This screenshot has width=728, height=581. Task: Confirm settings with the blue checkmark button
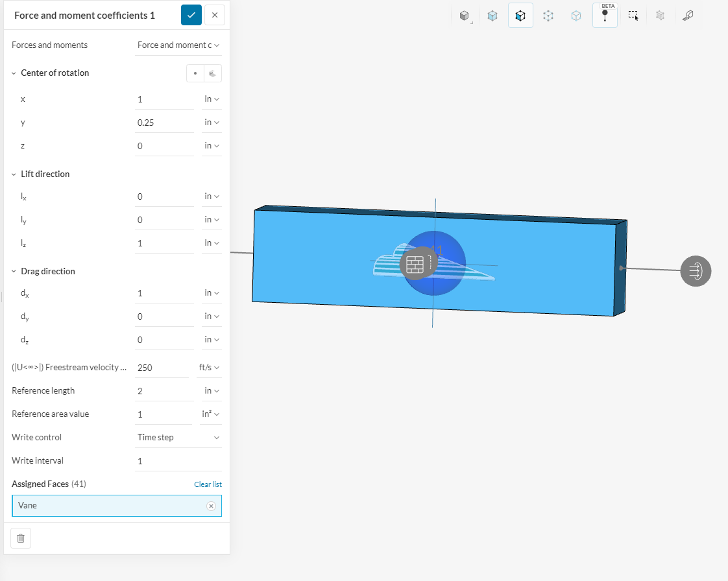(x=191, y=15)
